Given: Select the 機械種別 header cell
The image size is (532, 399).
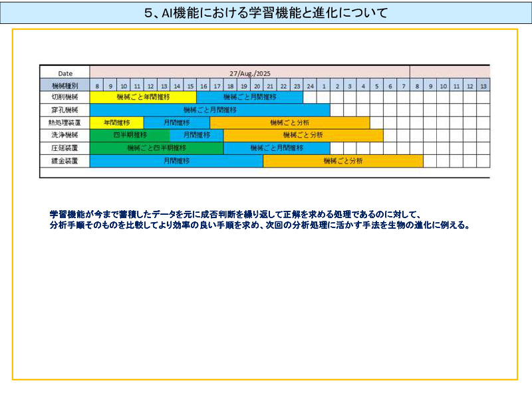Looking at the screenshot, I should coord(65,86).
